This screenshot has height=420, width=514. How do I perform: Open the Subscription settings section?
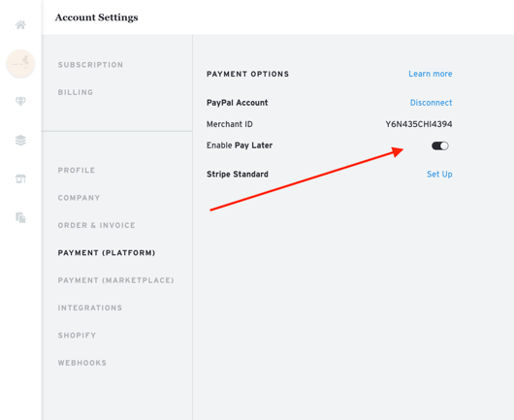pyautogui.click(x=90, y=65)
